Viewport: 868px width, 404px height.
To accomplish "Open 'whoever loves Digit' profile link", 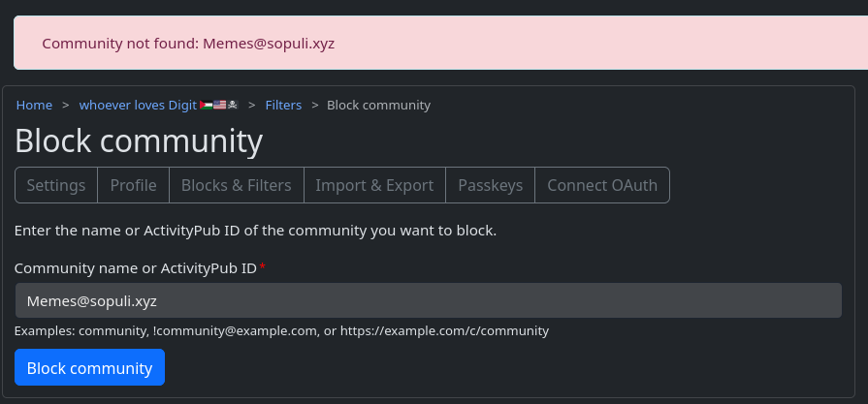I will [138, 105].
